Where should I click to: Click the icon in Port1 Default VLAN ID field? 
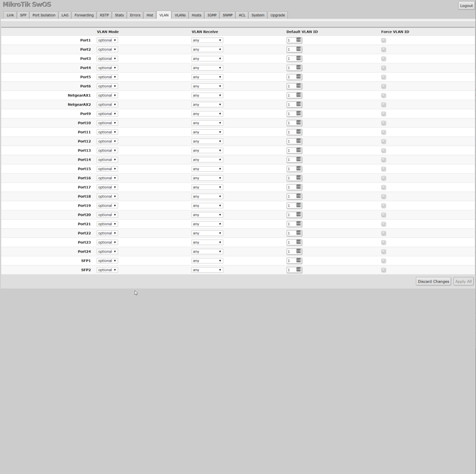tap(298, 40)
